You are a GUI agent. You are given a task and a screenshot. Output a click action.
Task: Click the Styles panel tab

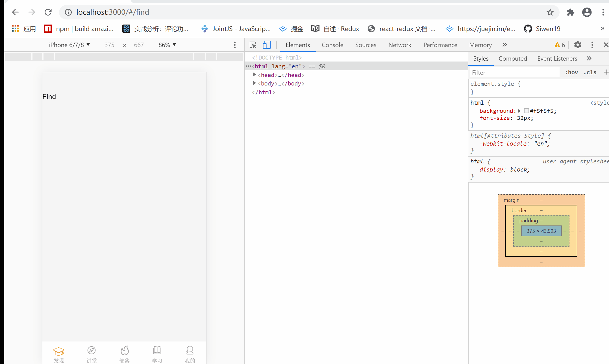tap(481, 58)
